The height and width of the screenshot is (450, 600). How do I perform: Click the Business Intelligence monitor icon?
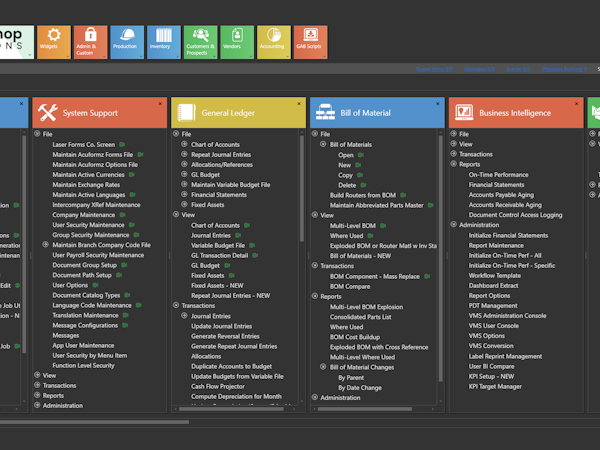[x=464, y=112]
